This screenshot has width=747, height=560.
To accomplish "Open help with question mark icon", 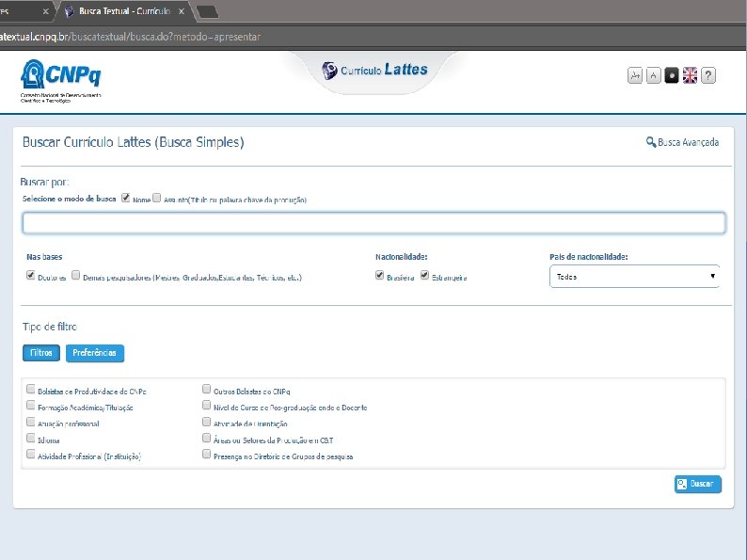I will click(708, 75).
